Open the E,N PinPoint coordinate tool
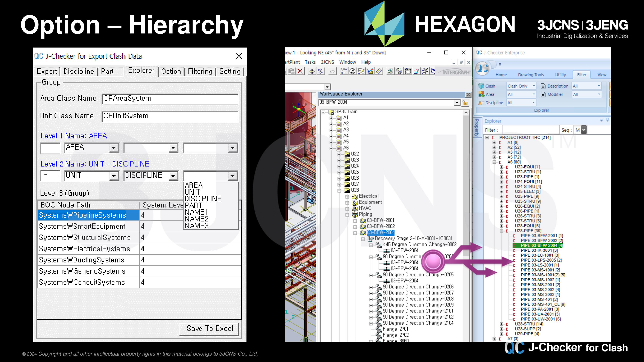The width and height of the screenshot is (644, 362). [344, 71]
